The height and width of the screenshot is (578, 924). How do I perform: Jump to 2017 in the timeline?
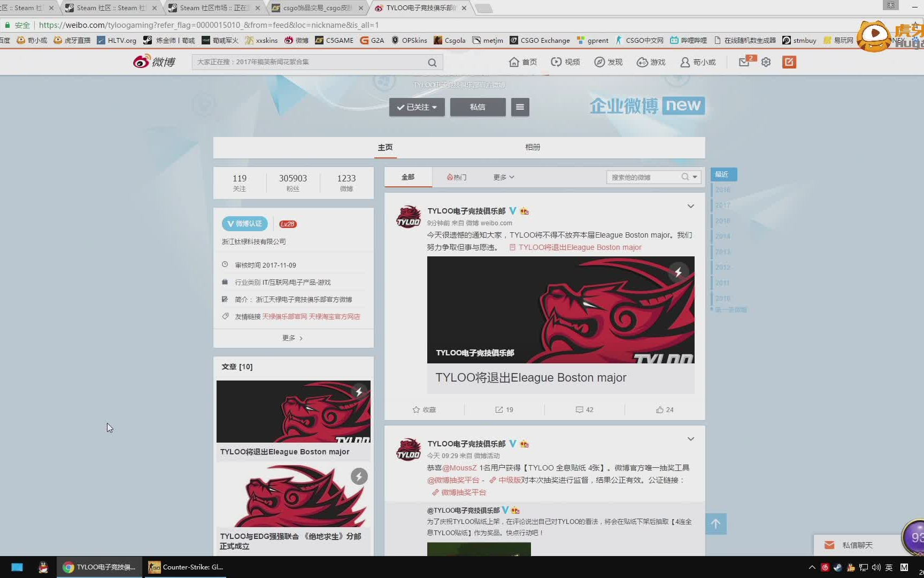tap(722, 206)
